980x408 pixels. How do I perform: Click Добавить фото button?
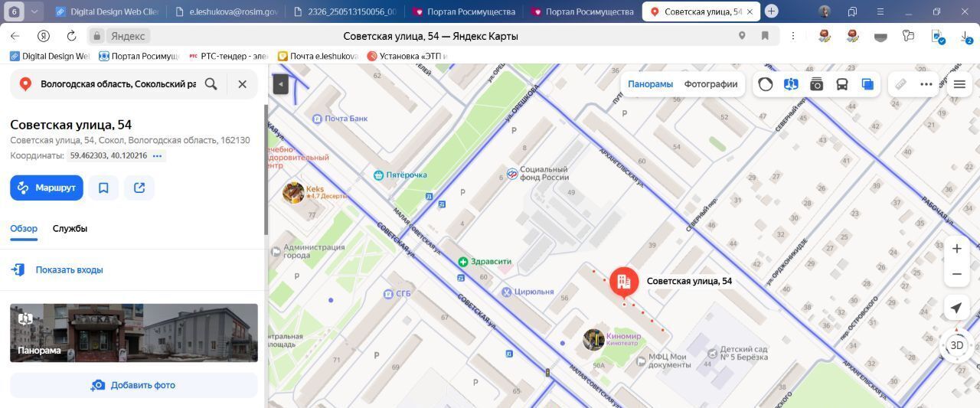pos(134,385)
